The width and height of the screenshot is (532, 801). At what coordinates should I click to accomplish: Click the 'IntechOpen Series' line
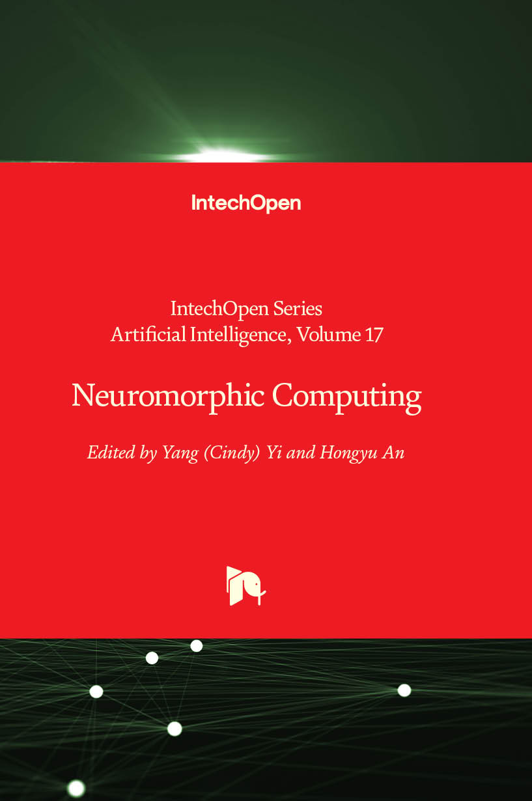pos(246,307)
